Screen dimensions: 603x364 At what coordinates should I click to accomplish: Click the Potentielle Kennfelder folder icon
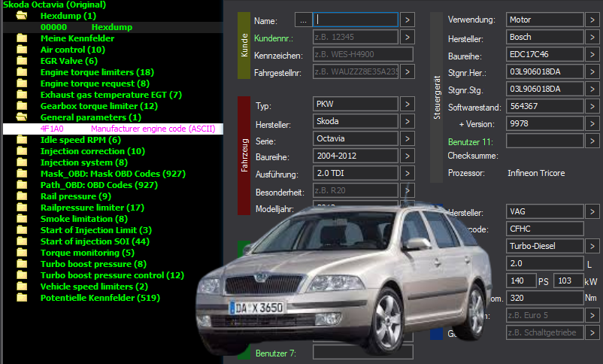[x=22, y=297]
